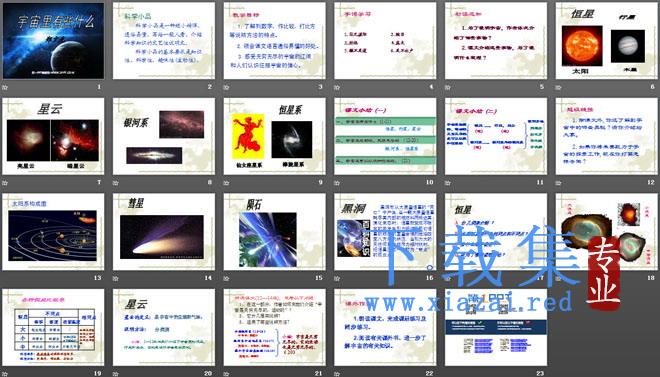Screen dimensions: 660x377
Task: Choose slide 22 with homework text
Action: (385, 327)
